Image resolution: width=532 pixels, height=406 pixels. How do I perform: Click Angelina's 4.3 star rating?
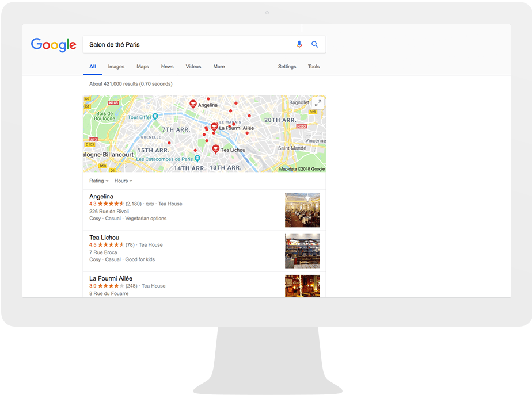pos(107,204)
